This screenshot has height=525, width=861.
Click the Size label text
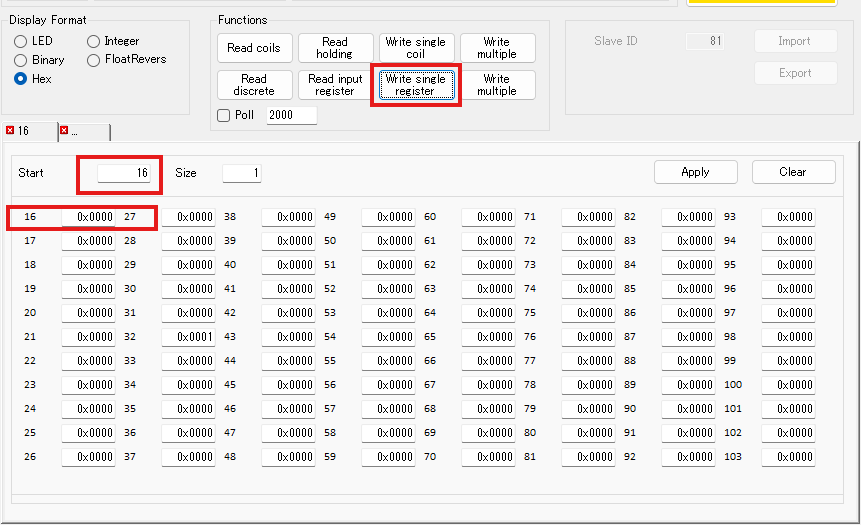[x=186, y=173]
